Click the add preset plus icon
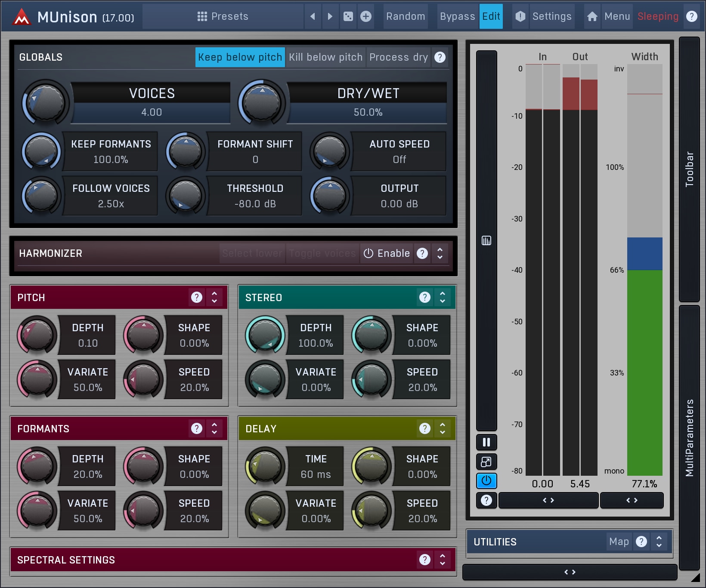The height and width of the screenshot is (588, 706). [366, 16]
